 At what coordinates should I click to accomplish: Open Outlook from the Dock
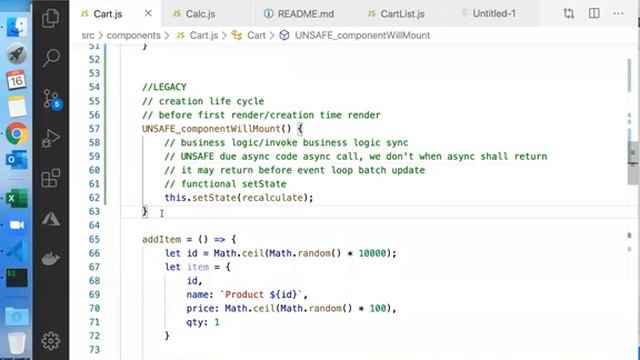click(x=16, y=160)
